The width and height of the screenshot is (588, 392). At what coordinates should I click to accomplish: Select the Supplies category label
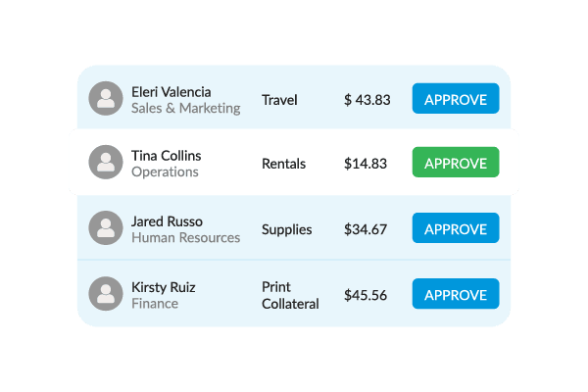pos(287,229)
